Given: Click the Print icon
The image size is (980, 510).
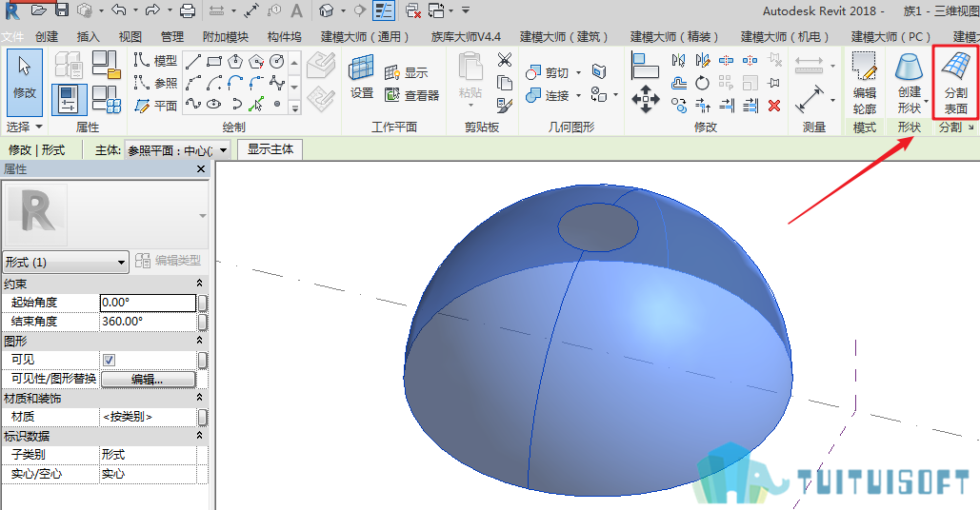Looking at the screenshot, I should coord(187,10).
